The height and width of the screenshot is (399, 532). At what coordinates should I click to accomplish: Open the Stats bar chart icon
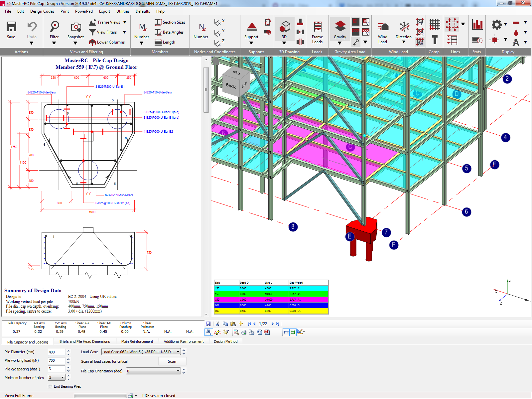(x=477, y=24)
